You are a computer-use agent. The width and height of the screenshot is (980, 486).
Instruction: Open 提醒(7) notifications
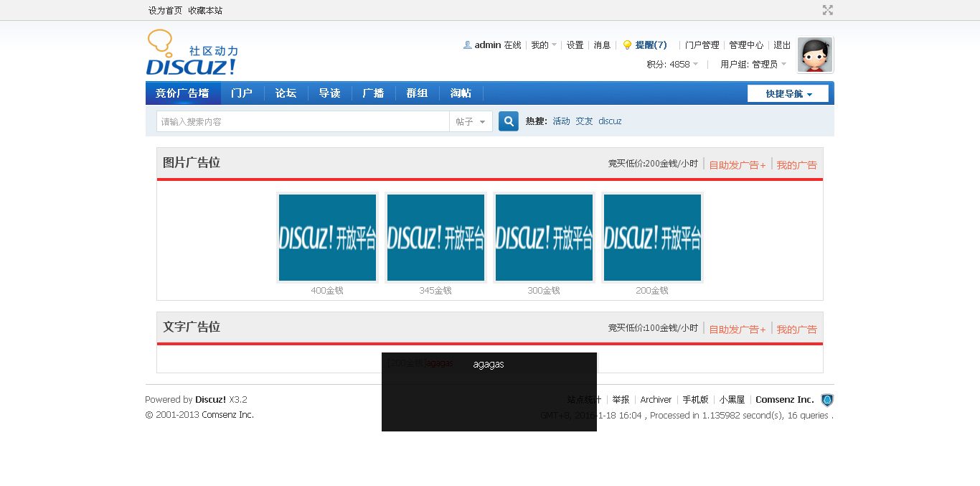click(x=651, y=45)
